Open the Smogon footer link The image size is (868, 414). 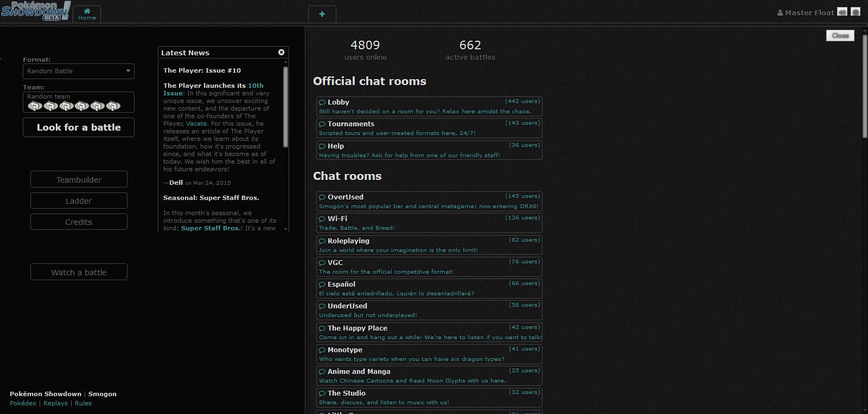point(103,394)
